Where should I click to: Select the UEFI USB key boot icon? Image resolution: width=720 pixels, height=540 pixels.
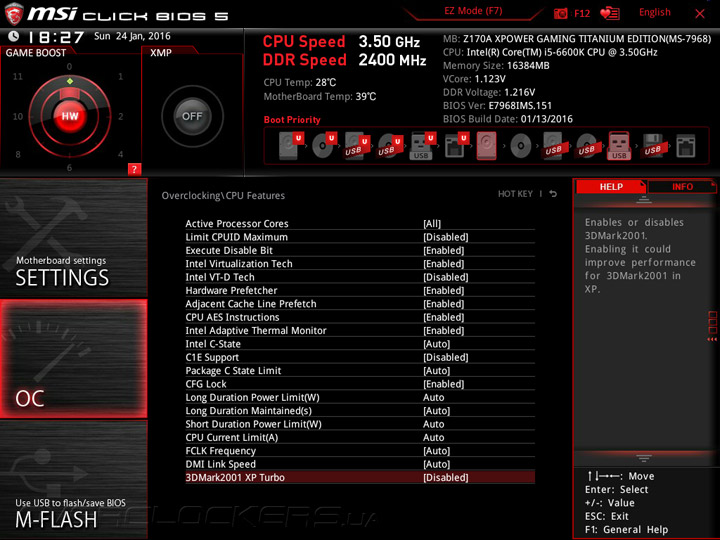pos(422,146)
